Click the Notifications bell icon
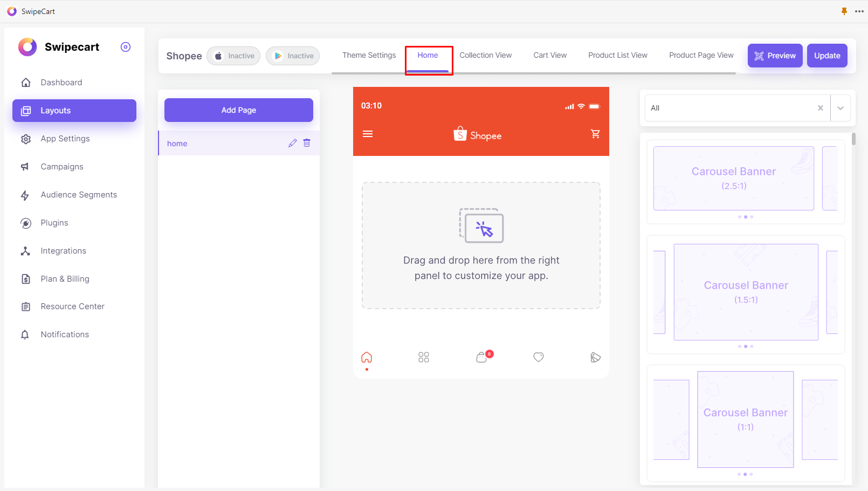This screenshot has height=491, width=868. [x=25, y=335]
